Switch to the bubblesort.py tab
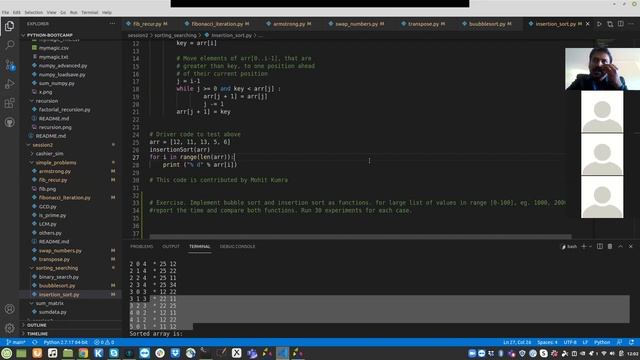The width and height of the screenshot is (640, 360). [489, 24]
